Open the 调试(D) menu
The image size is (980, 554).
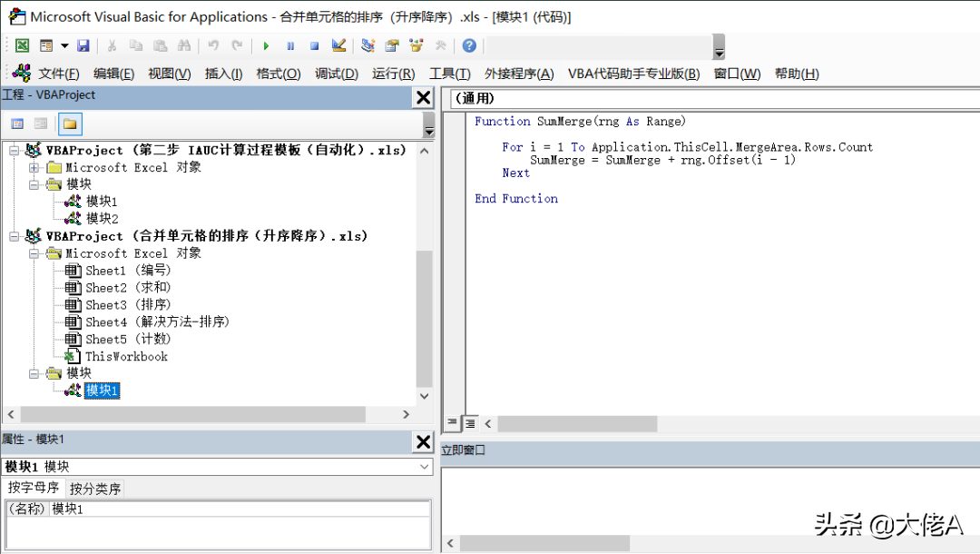click(x=337, y=74)
